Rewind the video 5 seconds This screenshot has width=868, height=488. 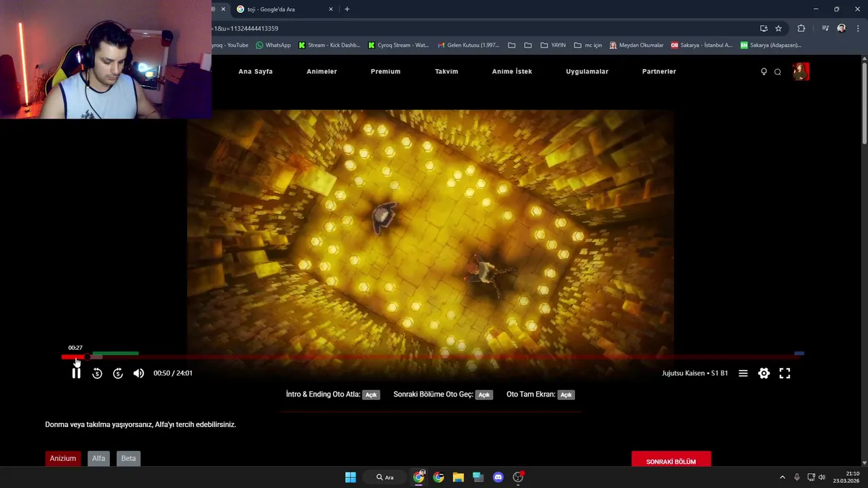pyautogui.click(x=97, y=373)
